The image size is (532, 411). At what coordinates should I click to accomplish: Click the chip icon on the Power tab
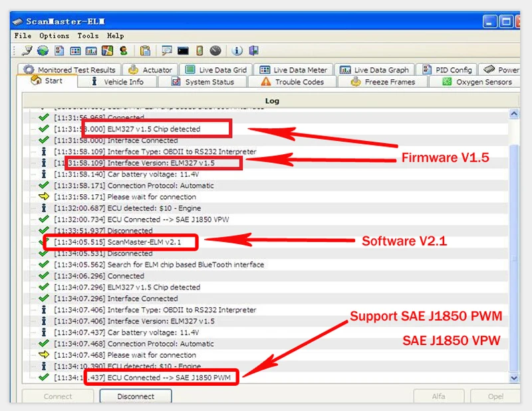tap(489, 69)
